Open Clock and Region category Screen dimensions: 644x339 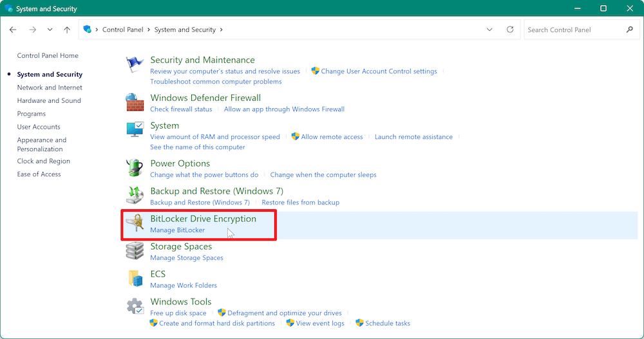[x=44, y=161]
